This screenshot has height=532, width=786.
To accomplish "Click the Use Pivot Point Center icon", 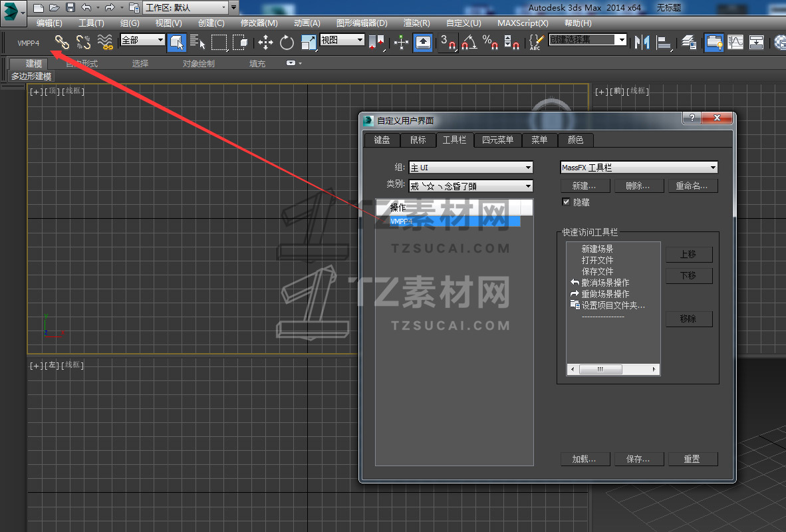I will click(x=376, y=43).
